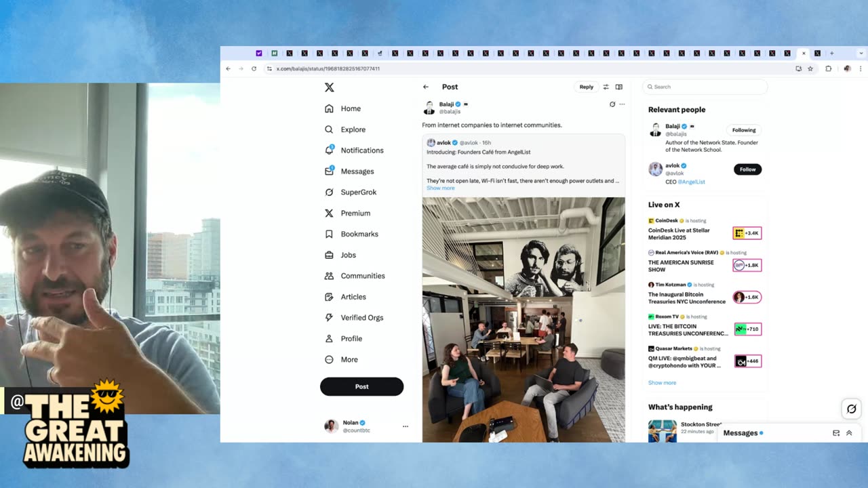Click the floating Grok button
The width and height of the screenshot is (868, 488).
pos(852,409)
